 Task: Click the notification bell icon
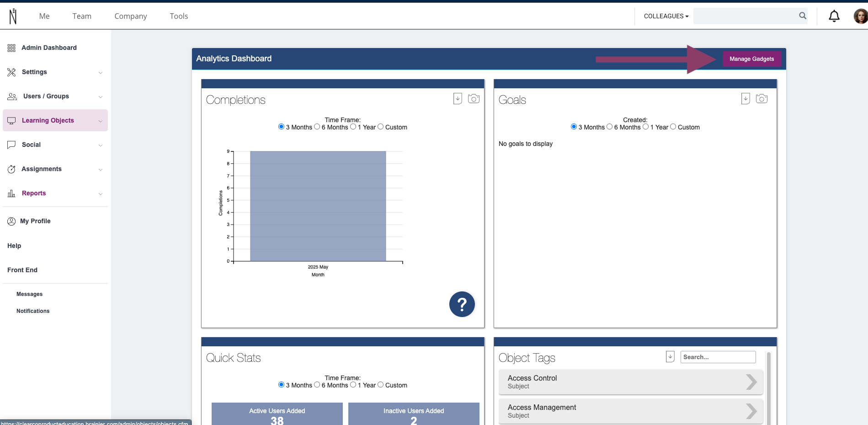point(834,16)
